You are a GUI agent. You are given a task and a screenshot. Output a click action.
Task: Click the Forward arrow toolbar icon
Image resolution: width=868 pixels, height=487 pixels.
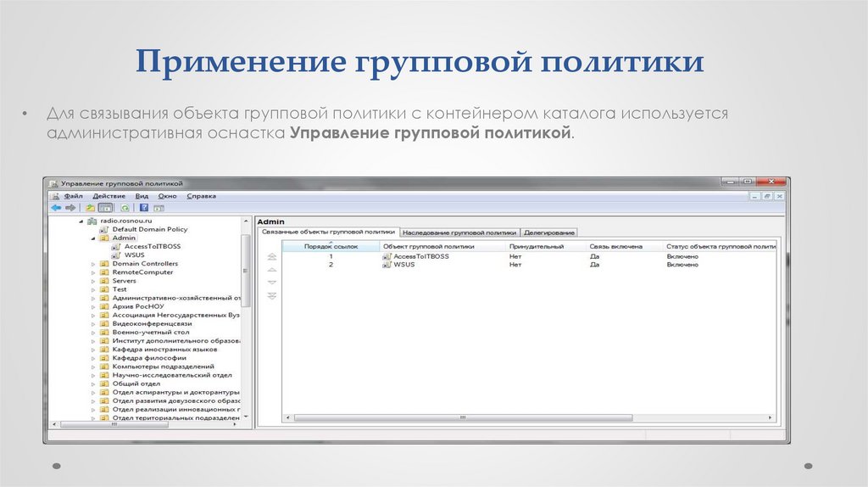[70, 208]
